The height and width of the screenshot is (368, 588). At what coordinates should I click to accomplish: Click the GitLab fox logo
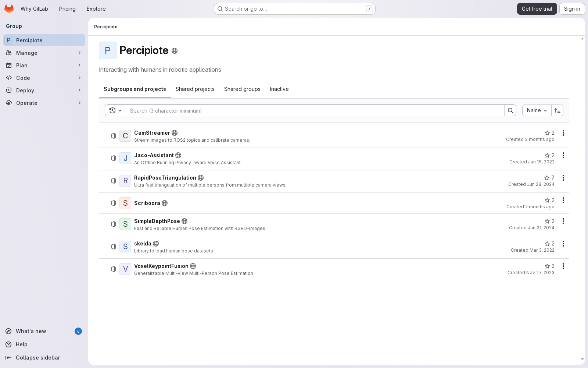(9, 9)
